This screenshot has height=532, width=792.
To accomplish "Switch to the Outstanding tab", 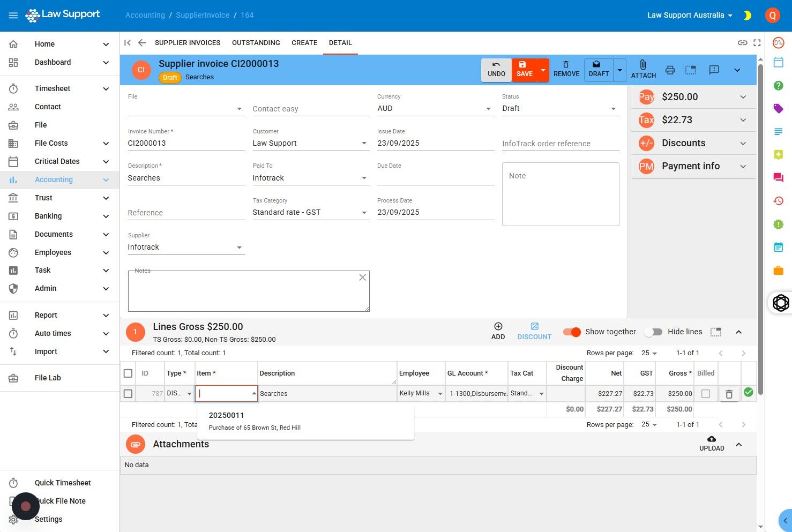I will [x=256, y=43].
